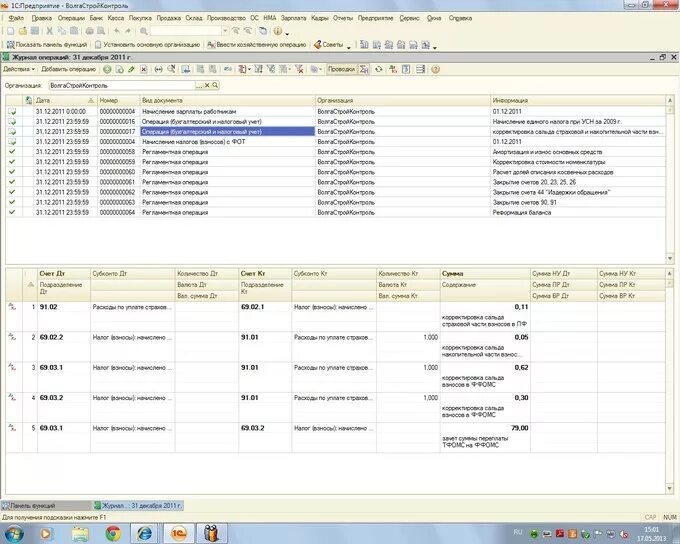Screen dimensions: 680x544
Task: Click the Disable filter icon with red cross
Action: point(299,69)
